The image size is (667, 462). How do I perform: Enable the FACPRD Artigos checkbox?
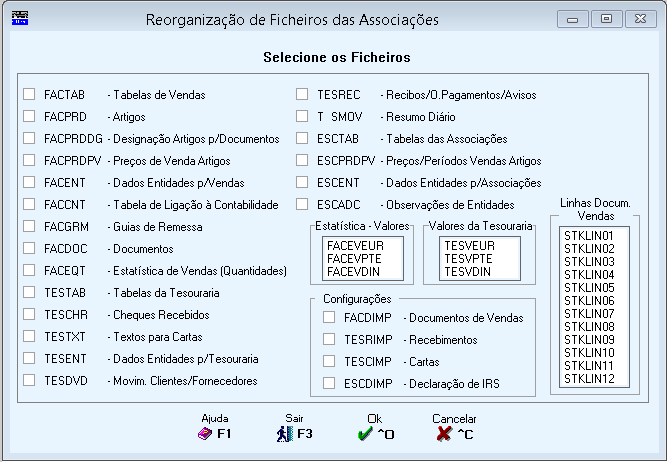pyautogui.click(x=29, y=116)
